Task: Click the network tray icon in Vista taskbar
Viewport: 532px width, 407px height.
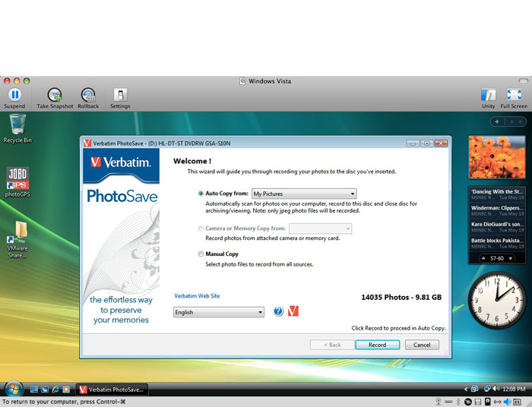Action: tap(487, 389)
